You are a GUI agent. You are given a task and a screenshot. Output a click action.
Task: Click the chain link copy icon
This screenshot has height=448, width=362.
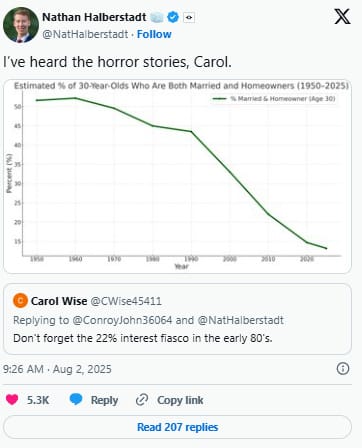[142, 400]
